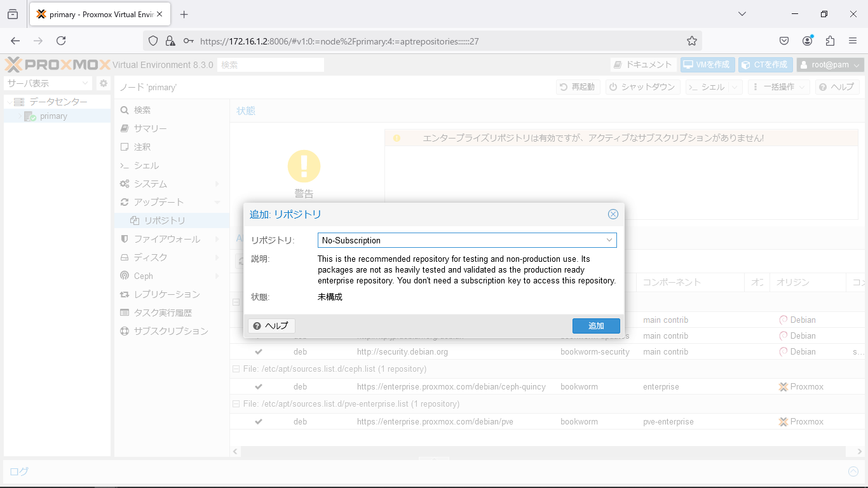This screenshot has width=868, height=488.
Task: Reload the browser page
Action: pyautogui.click(x=61, y=41)
